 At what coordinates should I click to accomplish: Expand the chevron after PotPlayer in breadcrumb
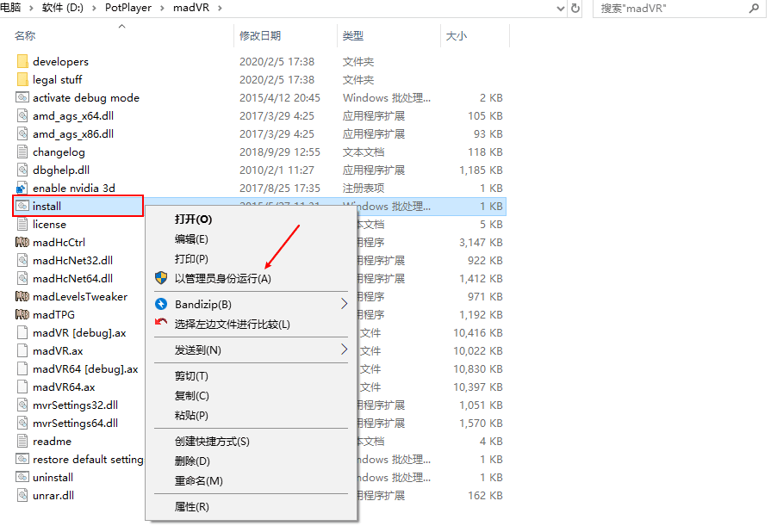pos(162,9)
